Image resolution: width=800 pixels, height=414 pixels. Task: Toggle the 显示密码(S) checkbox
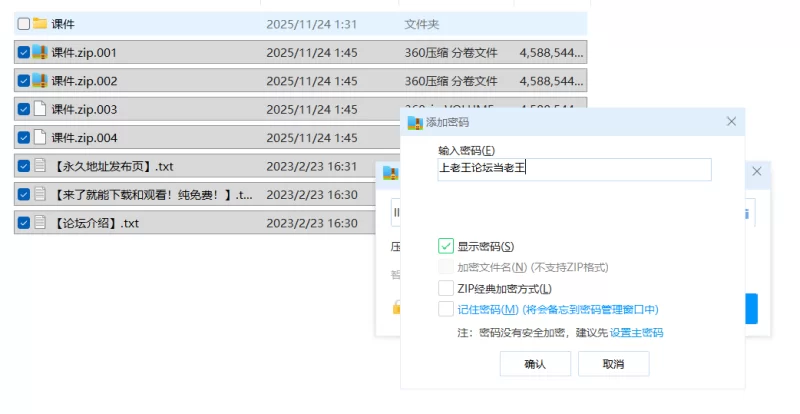pos(445,246)
